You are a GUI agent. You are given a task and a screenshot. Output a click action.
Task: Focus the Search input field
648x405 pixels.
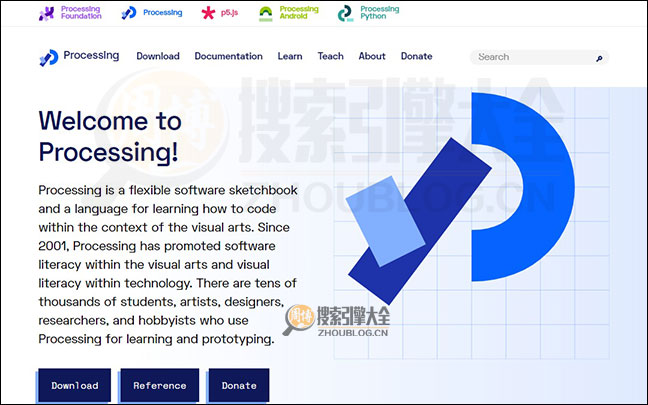pyautogui.click(x=539, y=57)
